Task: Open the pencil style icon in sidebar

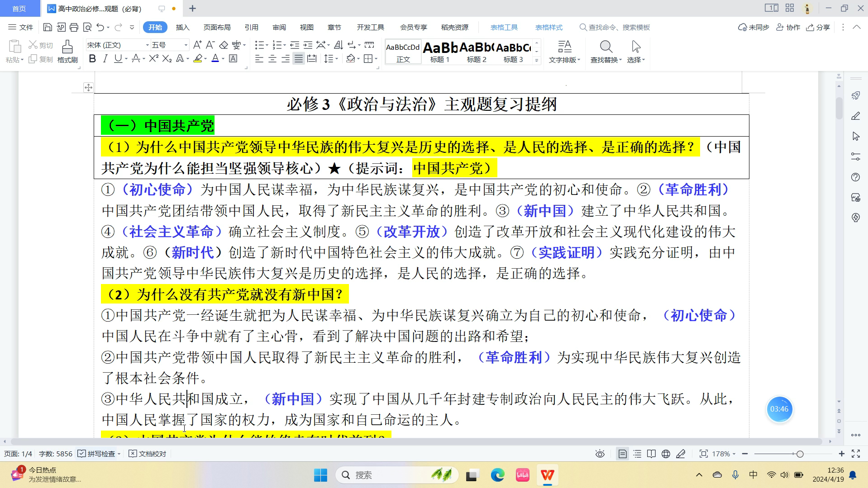Action: pyautogui.click(x=855, y=116)
